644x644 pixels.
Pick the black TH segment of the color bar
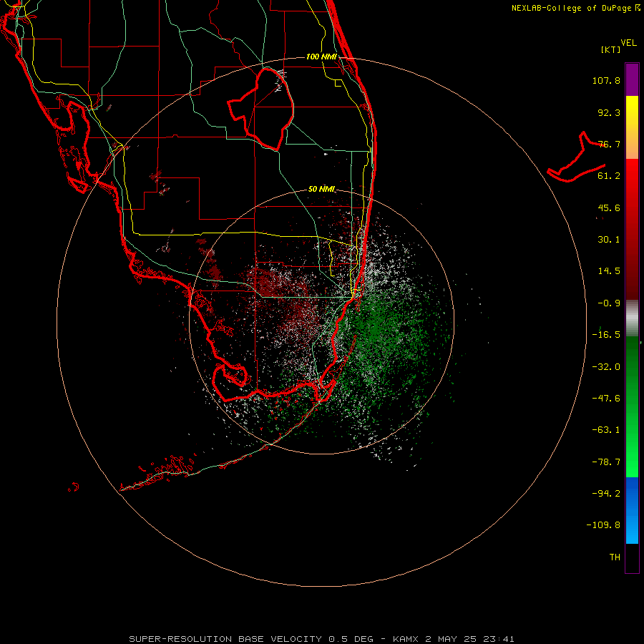pos(632,557)
